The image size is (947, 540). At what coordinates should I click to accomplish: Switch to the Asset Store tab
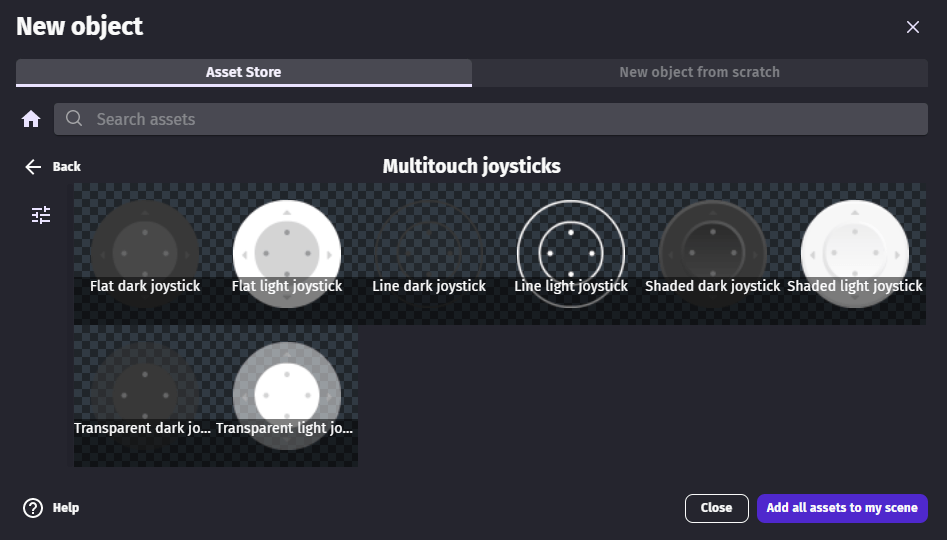pyautogui.click(x=243, y=72)
